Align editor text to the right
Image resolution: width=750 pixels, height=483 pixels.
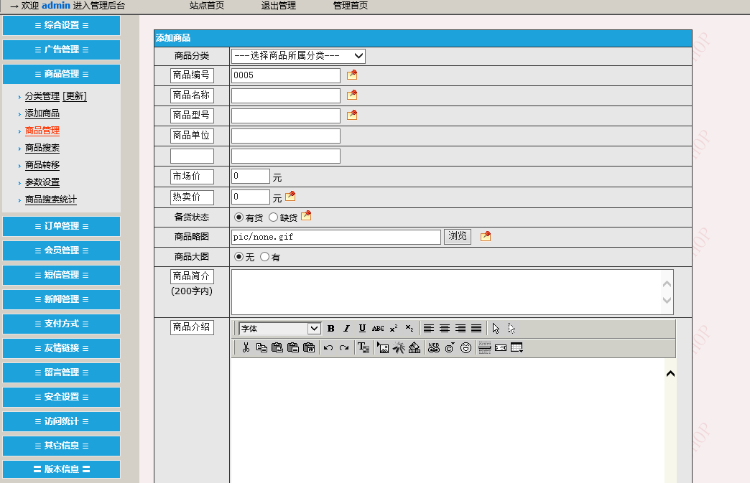(460, 329)
